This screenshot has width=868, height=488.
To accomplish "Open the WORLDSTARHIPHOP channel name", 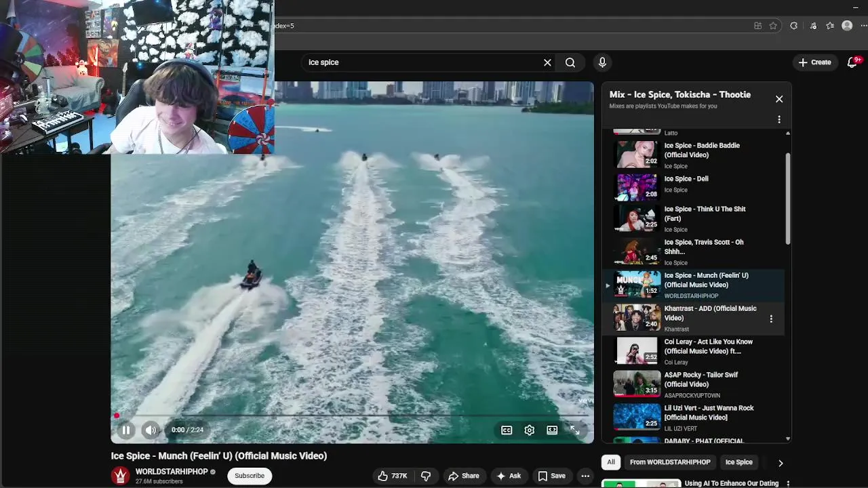I will (x=172, y=472).
